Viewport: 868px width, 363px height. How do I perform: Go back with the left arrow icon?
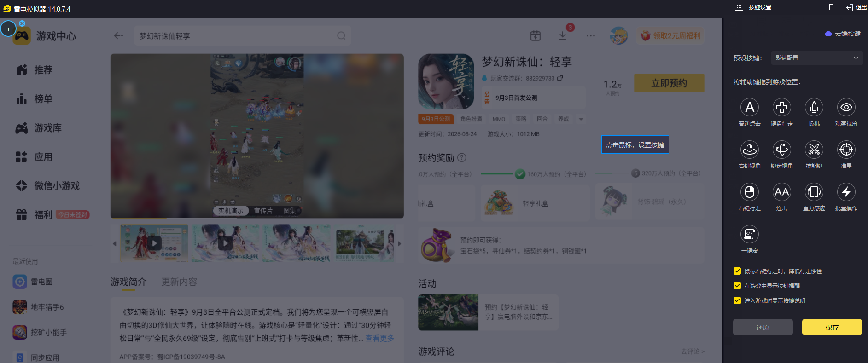point(118,36)
